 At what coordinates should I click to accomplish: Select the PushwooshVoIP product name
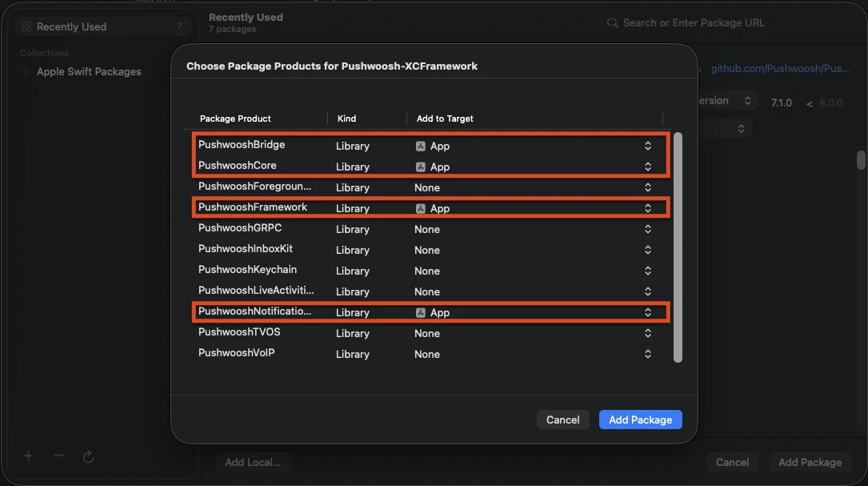(236, 352)
